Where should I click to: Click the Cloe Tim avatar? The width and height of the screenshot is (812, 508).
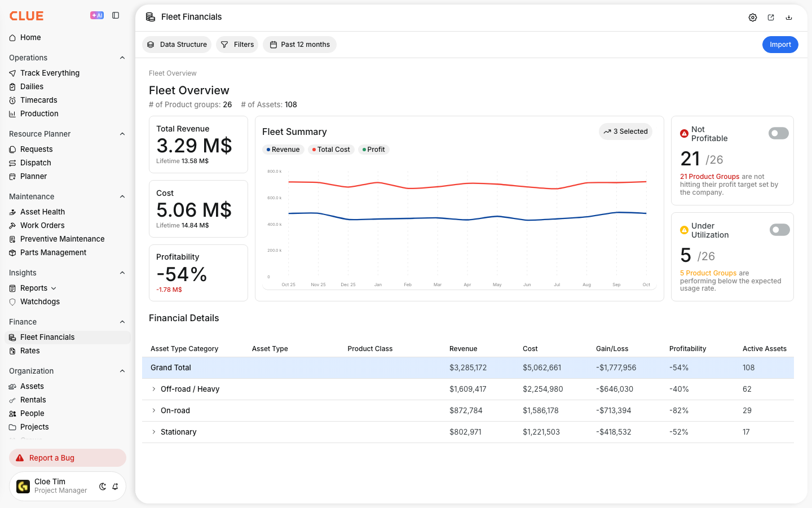[x=23, y=487]
